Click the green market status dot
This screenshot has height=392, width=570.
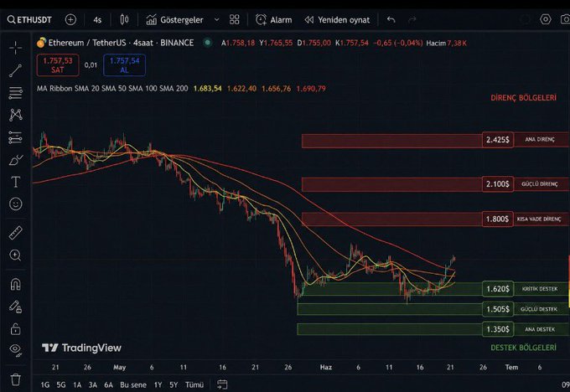click(207, 43)
